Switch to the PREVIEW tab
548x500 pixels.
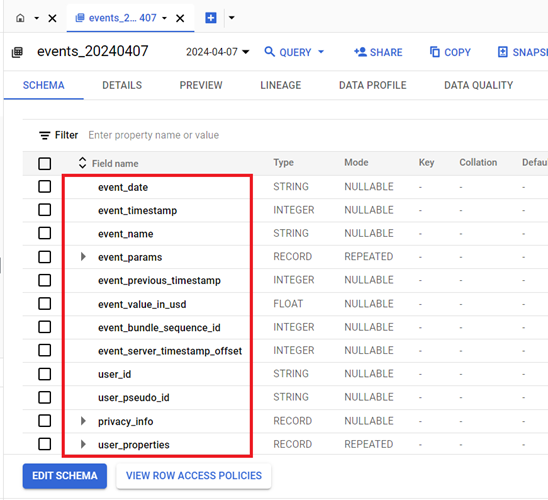click(201, 85)
